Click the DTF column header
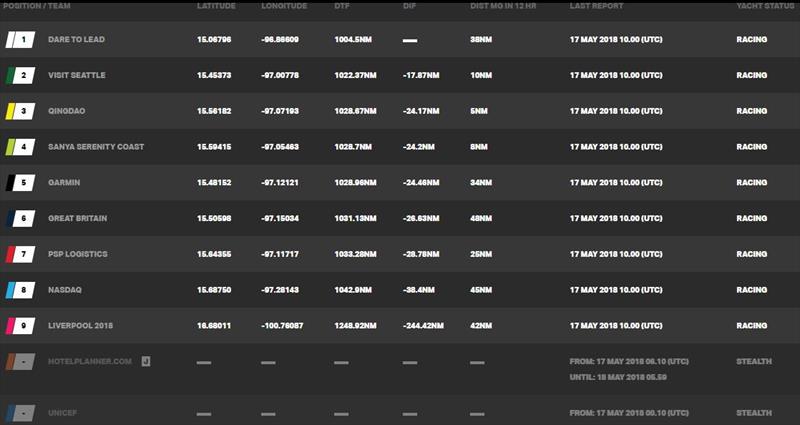 tap(342, 6)
